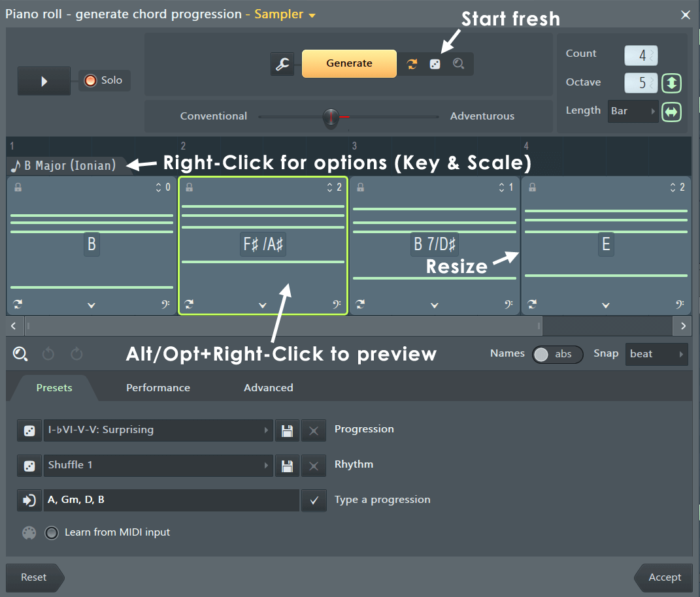Open the Length dropdown showing Bar
Image resolution: width=700 pixels, height=597 pixels.
633,111
